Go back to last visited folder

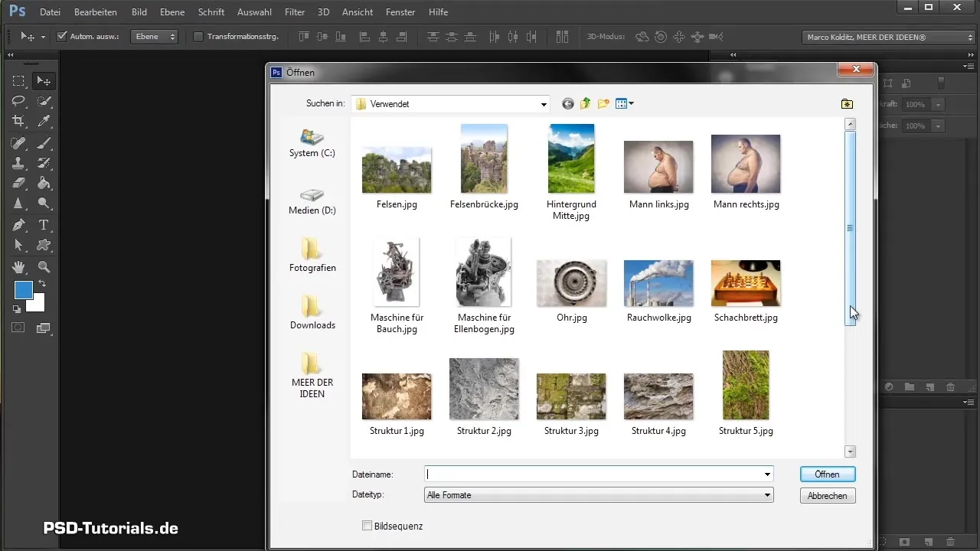[x=567, y=104]
